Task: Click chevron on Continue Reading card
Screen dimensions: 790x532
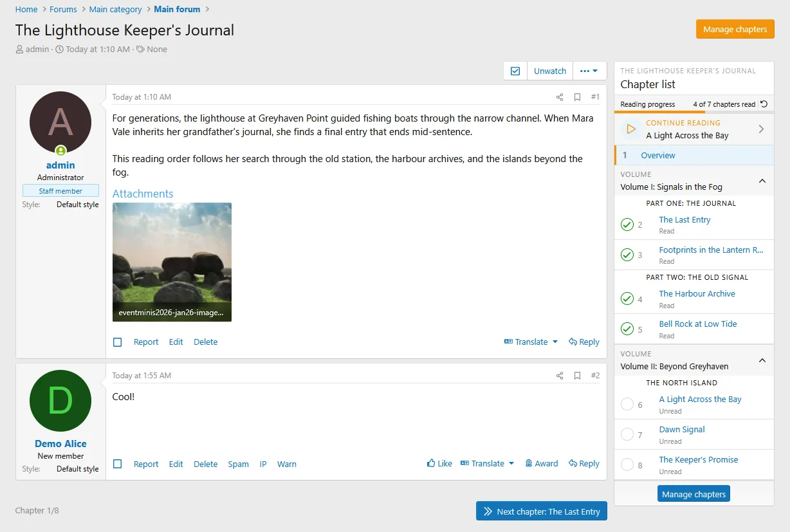Action: [x=761, y=129]
